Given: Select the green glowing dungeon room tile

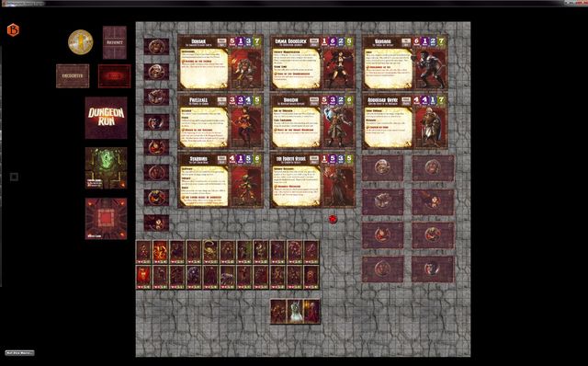Looking at the screenshot, I should click(107, 167).
